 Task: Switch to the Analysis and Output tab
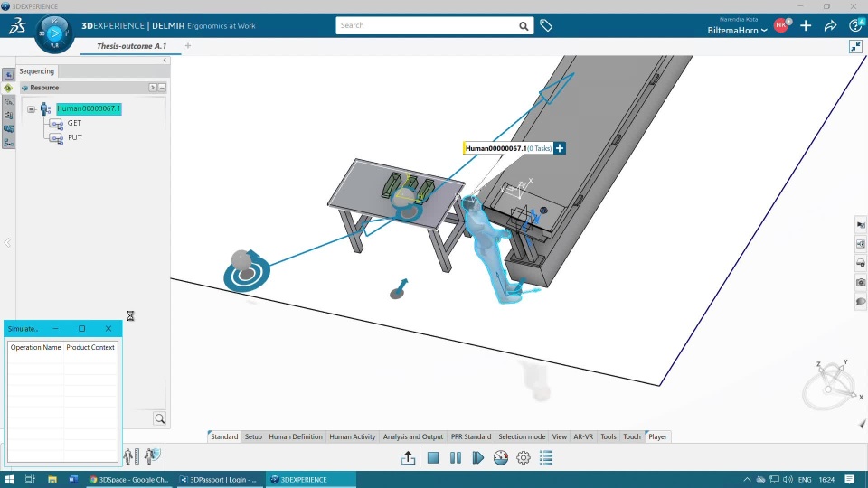(x=413, y=436)
